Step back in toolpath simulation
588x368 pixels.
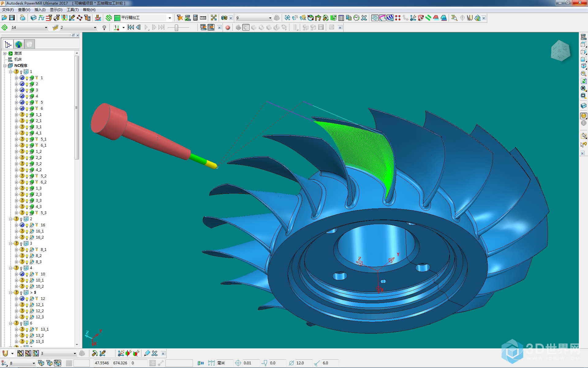(x=138, y=28)
